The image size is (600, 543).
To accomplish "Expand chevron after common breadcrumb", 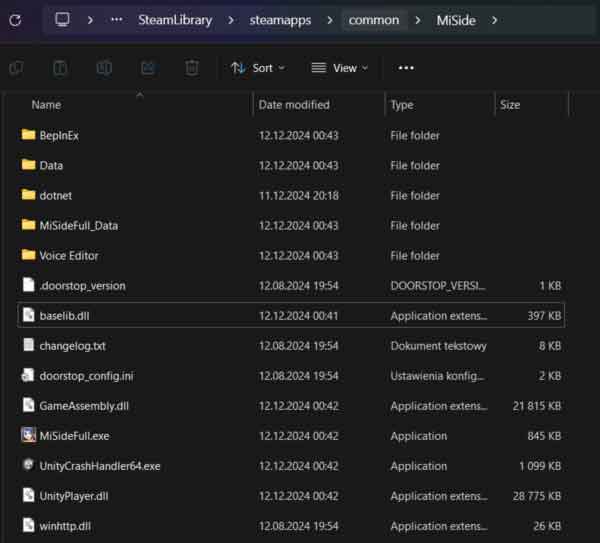I will coord(418,20).
